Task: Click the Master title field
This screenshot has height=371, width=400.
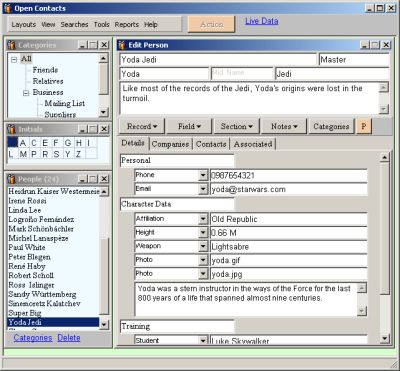Action: [354, 60]
